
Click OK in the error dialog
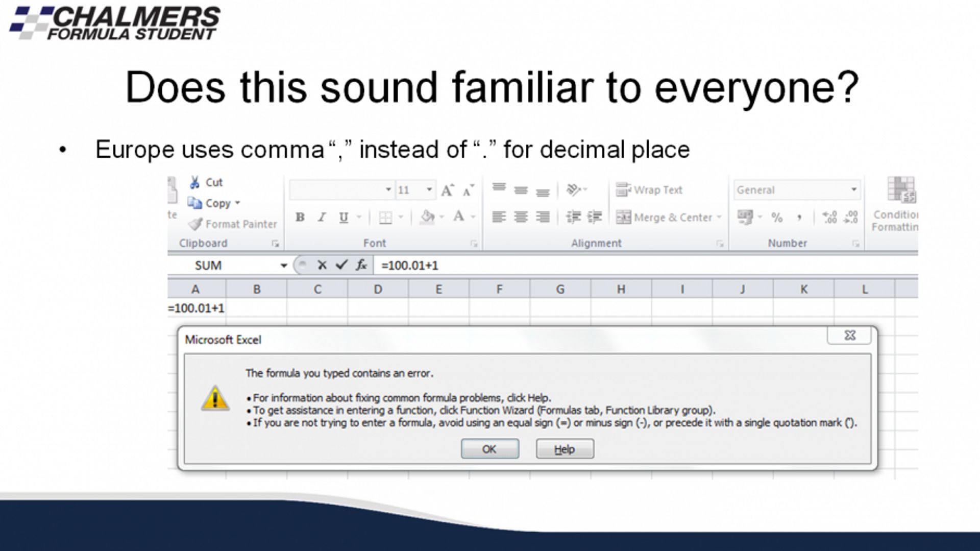coord(489,449)
